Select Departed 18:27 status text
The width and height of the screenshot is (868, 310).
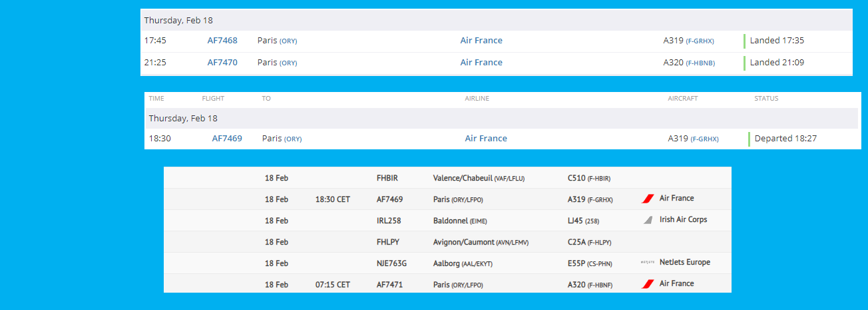pyautogui.click(x=785, y=139)
